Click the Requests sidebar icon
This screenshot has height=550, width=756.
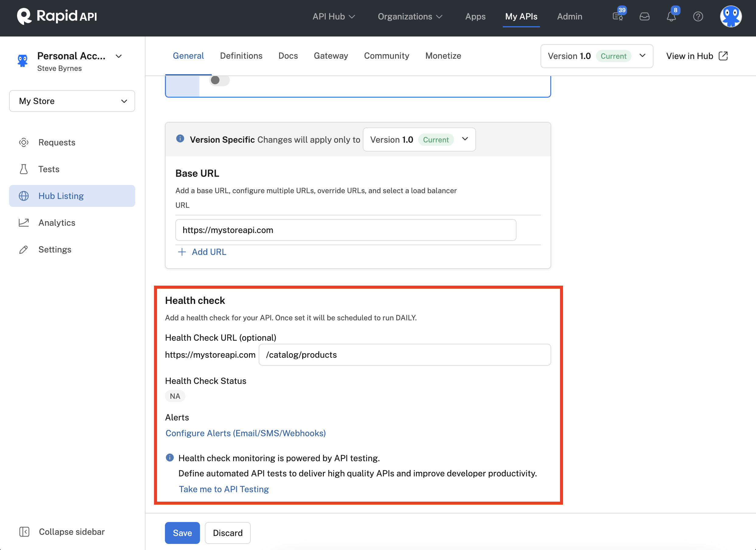click(23, 142)
